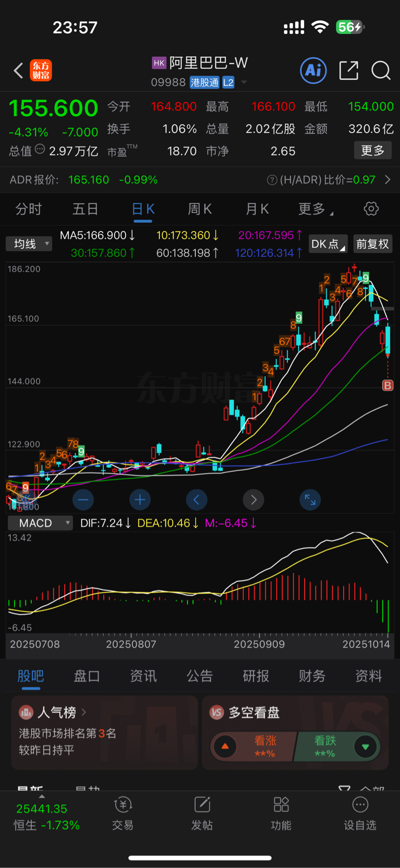The width and height of the screenshot is (400, 868).
Task: Open the 盘口 tab
Action: [x=87, y=676]
